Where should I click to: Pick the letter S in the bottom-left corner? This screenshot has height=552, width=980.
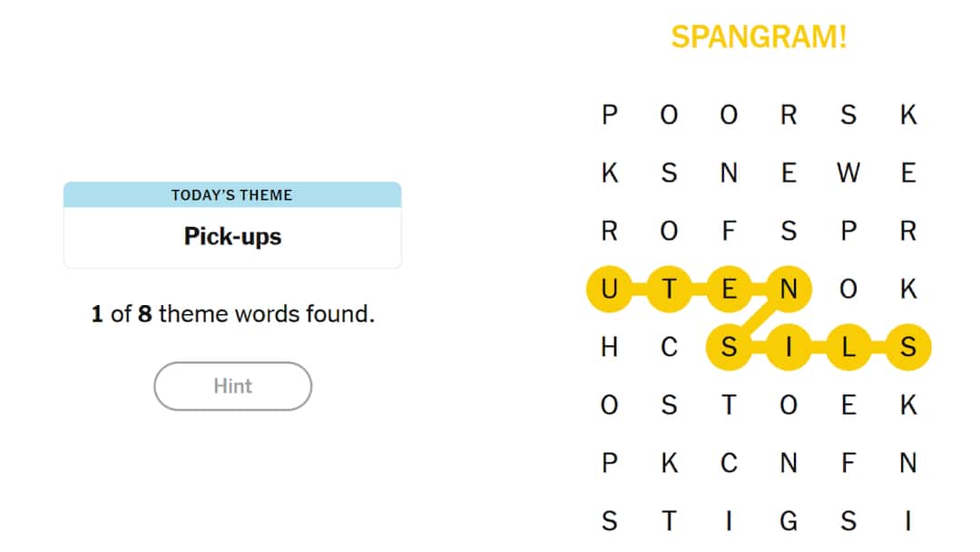coord(610,521)
